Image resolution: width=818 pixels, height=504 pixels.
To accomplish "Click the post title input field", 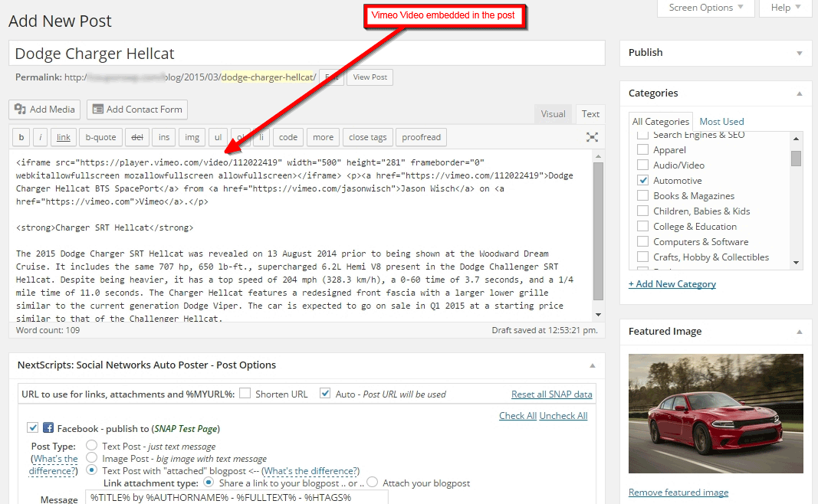I will click(307, 53).
